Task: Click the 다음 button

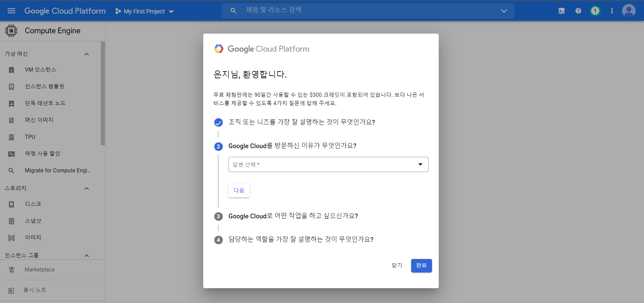Action: [239, 190]
